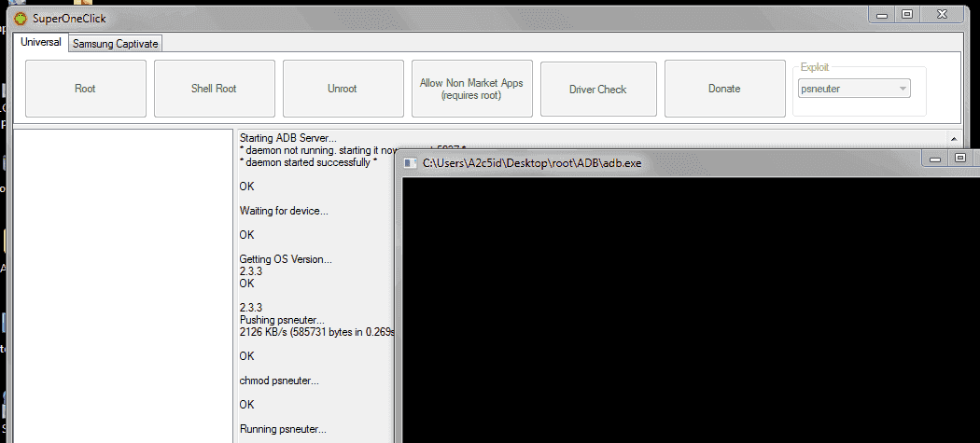Maximize the SuperOneClick window
The image size is (980, 443).
coord(907,14)
